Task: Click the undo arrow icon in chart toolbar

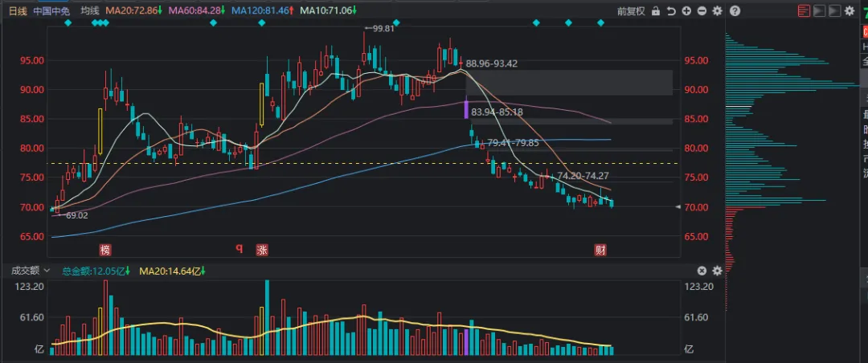Action: point(671,11)
